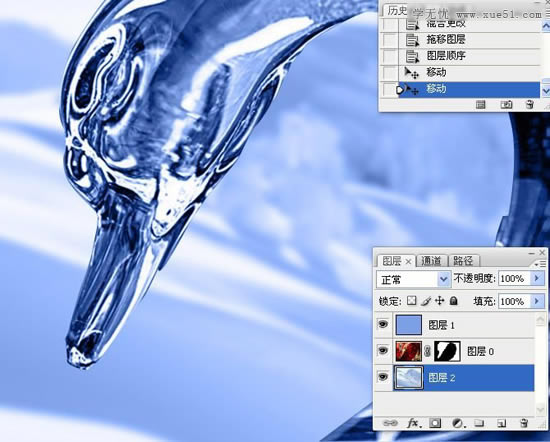Click the 图层 0 mask thumbnail

447,351
